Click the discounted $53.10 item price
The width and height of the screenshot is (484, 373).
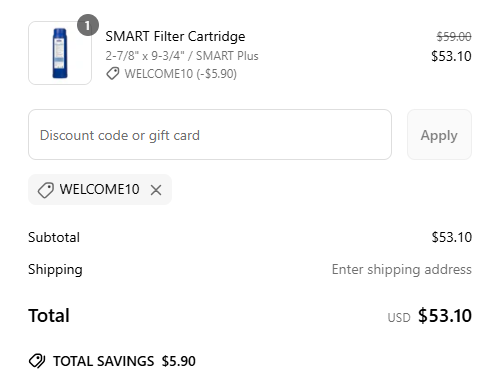(451, 56)
